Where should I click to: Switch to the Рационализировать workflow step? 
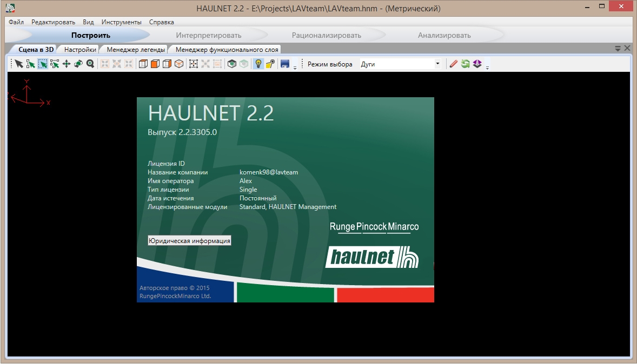point(326,35)
